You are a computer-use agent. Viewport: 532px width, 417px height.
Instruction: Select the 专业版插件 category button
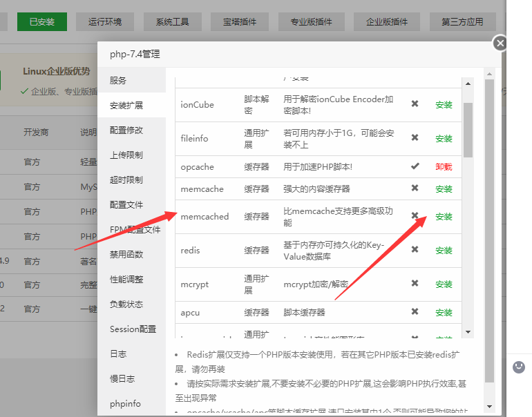[312, 21]
